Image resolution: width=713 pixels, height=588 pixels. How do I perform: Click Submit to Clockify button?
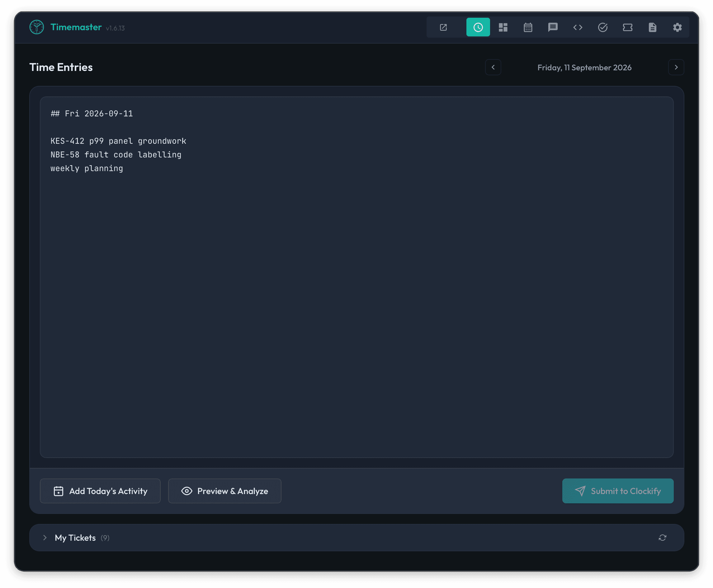(x=618, y=491)
